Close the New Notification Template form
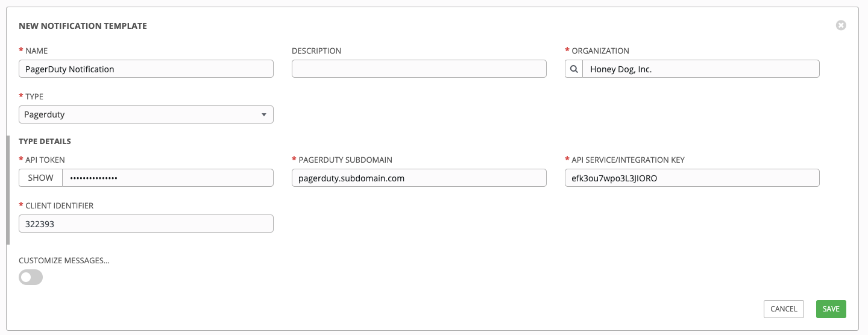The width and height of the screenshot is (868, 335). tap(841, 25)
